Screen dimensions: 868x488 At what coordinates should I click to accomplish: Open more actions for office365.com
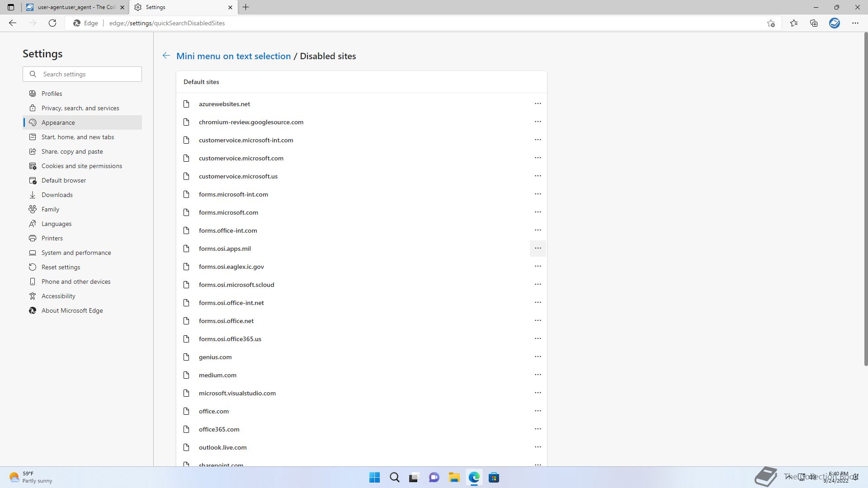click(x=538, y=429)
